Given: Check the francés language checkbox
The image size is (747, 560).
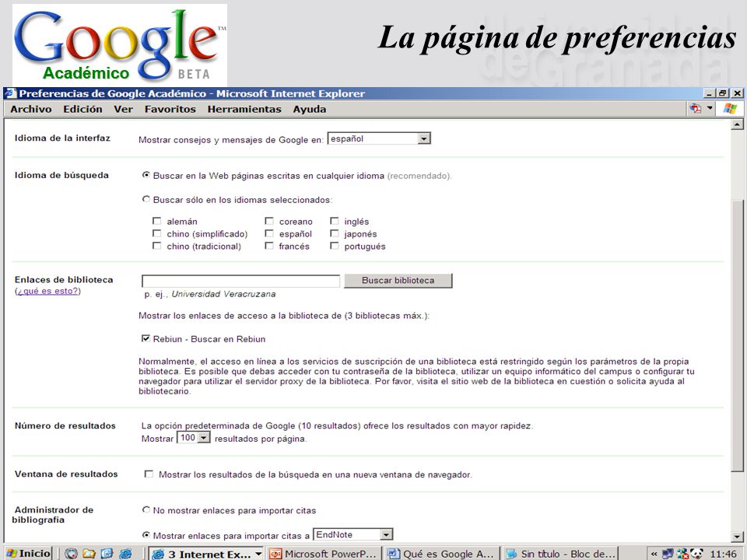Looking at the screenshot, I should pos(269,246).
